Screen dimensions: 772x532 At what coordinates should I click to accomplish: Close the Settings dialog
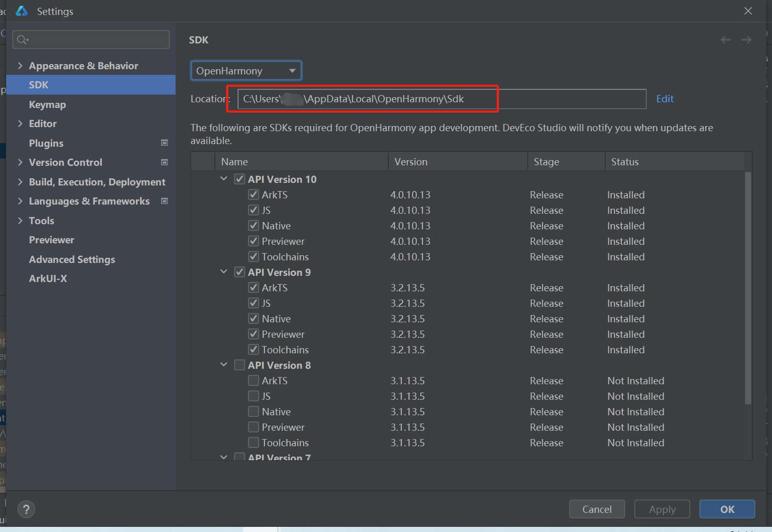coord(748,11)
